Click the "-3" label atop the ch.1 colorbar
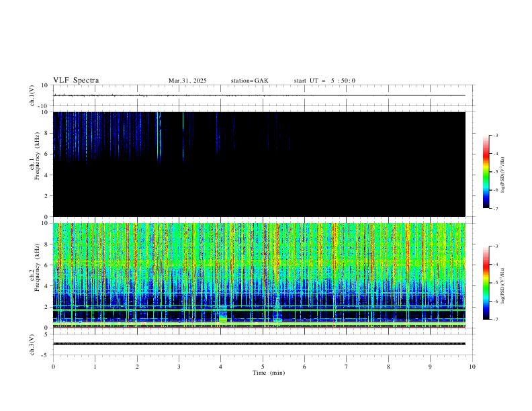The height and width of the screenshot is (411, 532). point(495,135)
